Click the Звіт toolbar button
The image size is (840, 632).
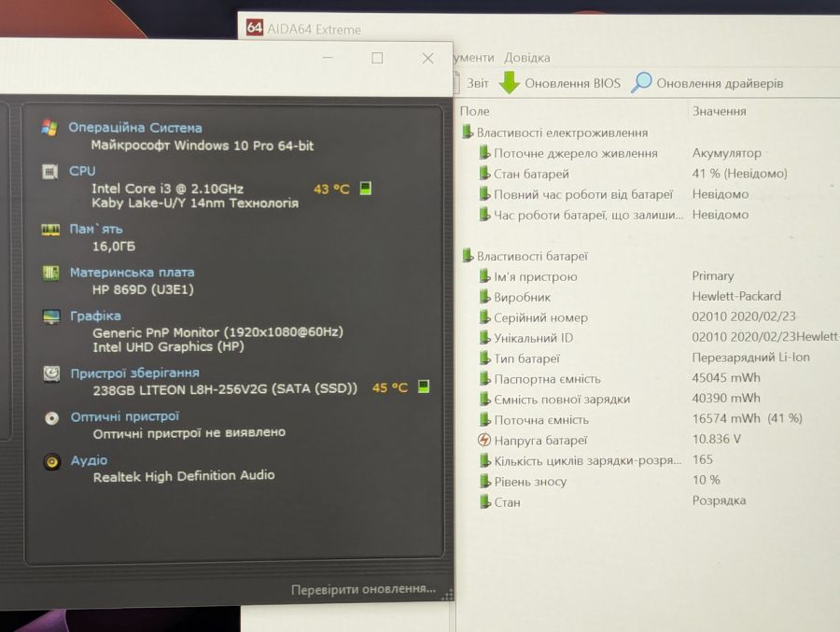pyautogui.click(x=477, y=83)
